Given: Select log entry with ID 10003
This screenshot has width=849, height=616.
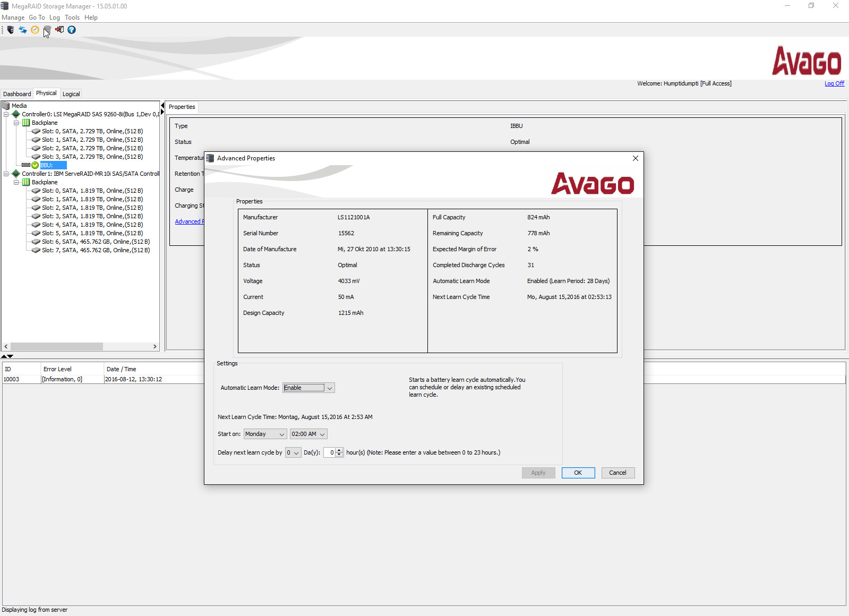Looking at the screenshot, I should 104,379.
